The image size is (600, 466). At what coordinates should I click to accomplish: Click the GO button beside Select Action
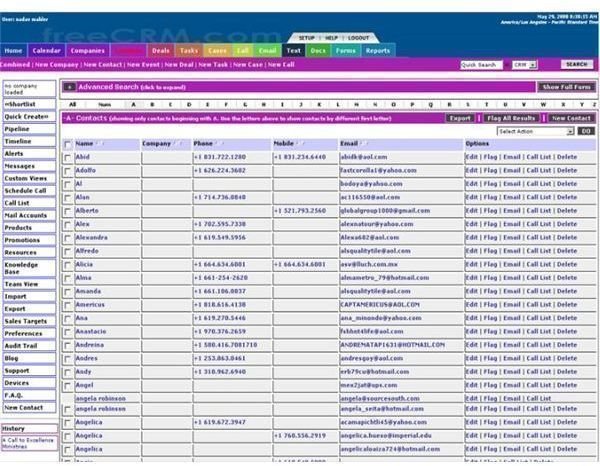pyautogui.click(x=586, y=131)
